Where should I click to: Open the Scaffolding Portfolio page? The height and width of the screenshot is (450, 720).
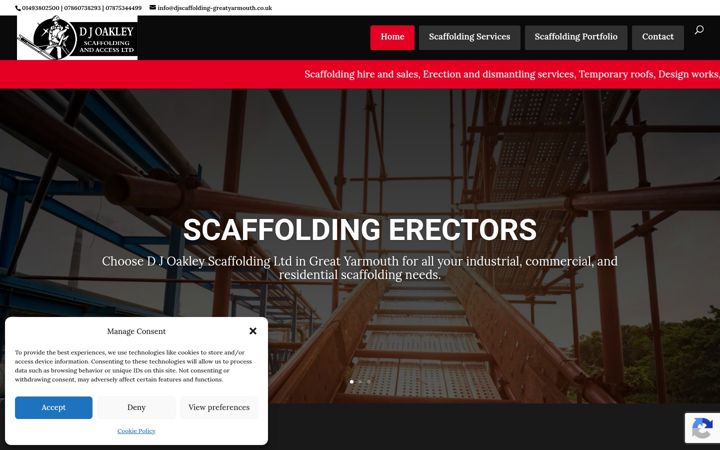(x=576, y=37)
